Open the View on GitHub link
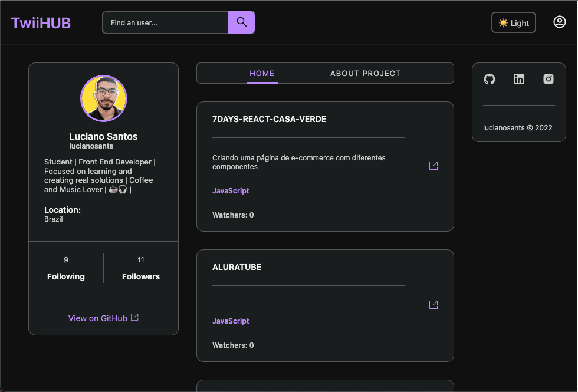 pos(98,318)
